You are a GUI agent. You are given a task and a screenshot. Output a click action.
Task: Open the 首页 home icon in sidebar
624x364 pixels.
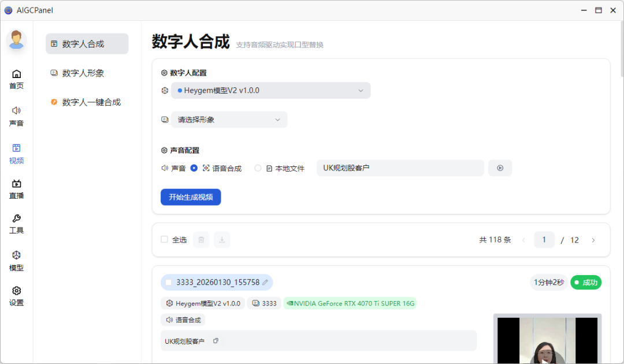(17, 79)
